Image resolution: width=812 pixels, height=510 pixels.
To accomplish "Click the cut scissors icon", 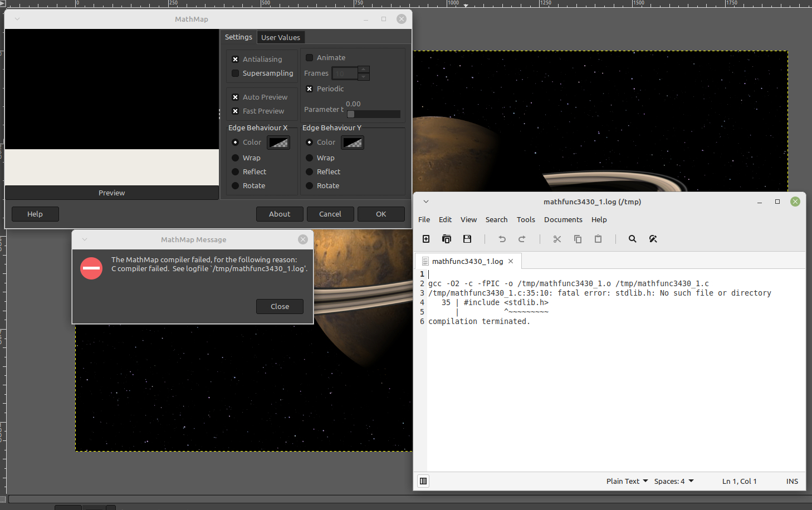I will 557,239.
